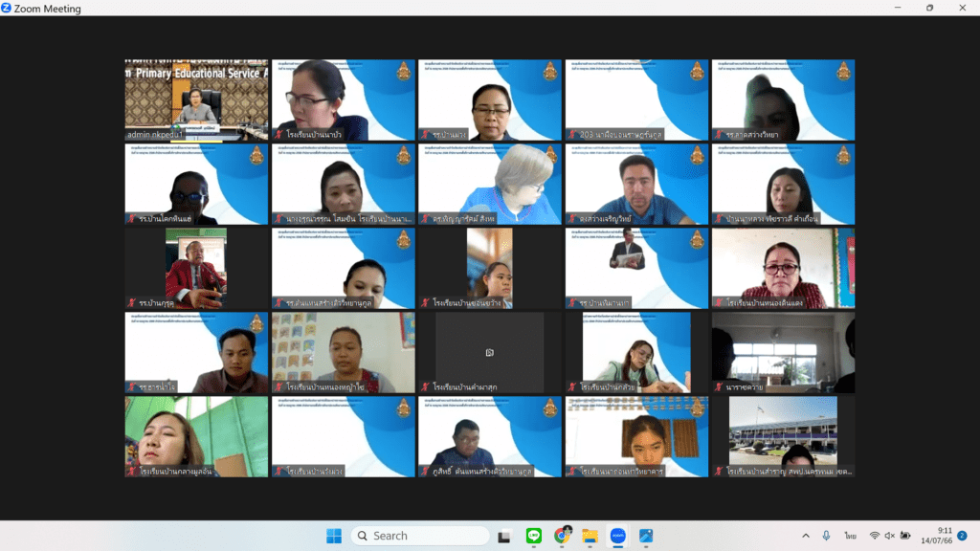Select the admin.nkpedu1 video tile

[x=196, y=99]
